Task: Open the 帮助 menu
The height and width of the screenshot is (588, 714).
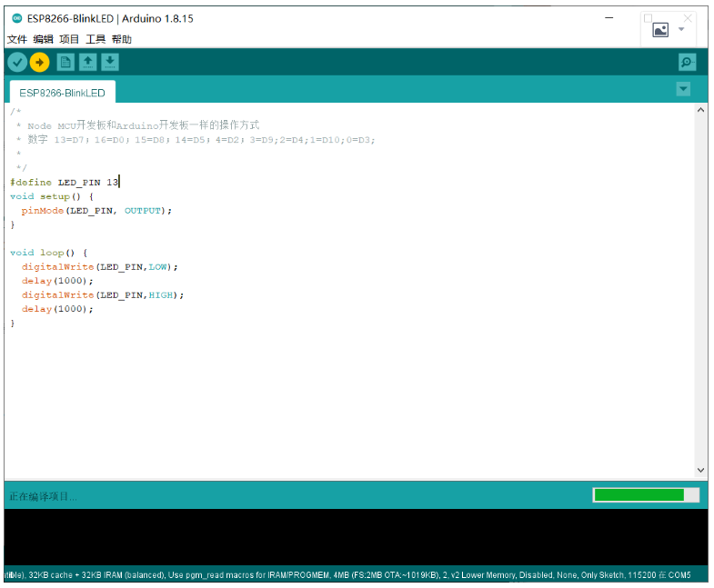Action: pos(122,39)
